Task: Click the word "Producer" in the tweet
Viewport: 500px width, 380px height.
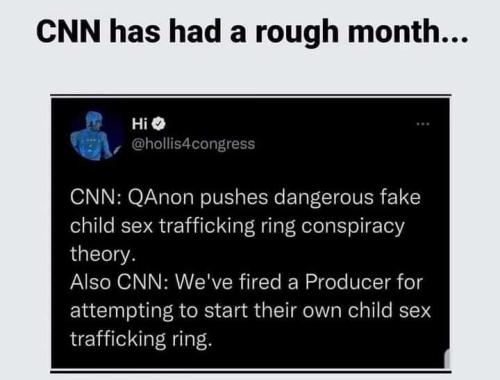Action: (348, 282)
